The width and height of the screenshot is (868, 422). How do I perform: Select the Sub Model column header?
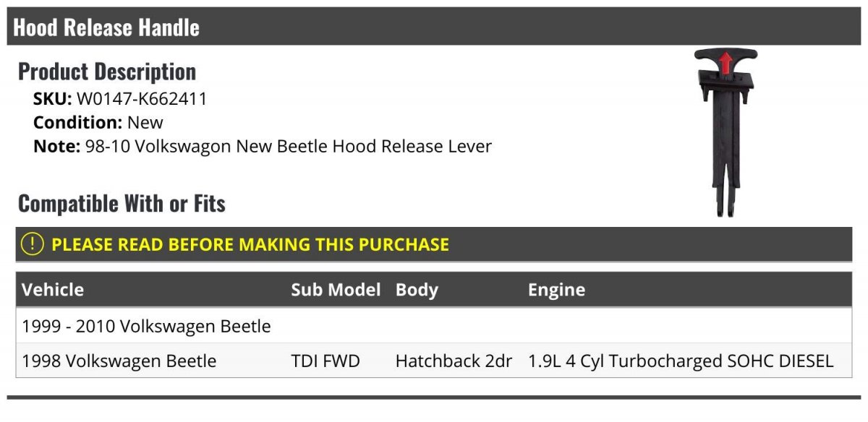click(336, 290)
